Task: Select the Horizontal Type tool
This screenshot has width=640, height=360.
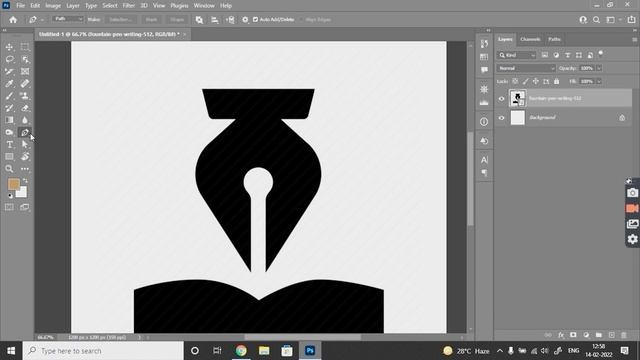Action: 9,144
